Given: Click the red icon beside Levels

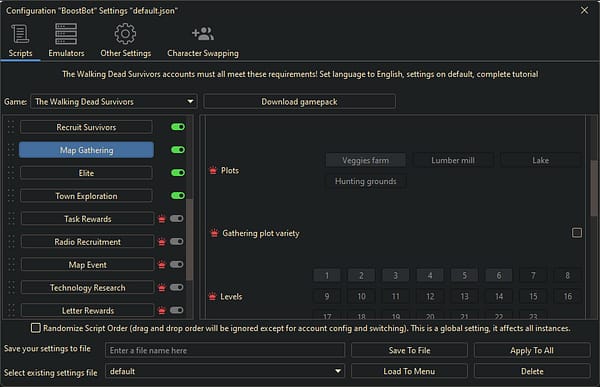Looking at the screenshot, I should pos(212,296).
